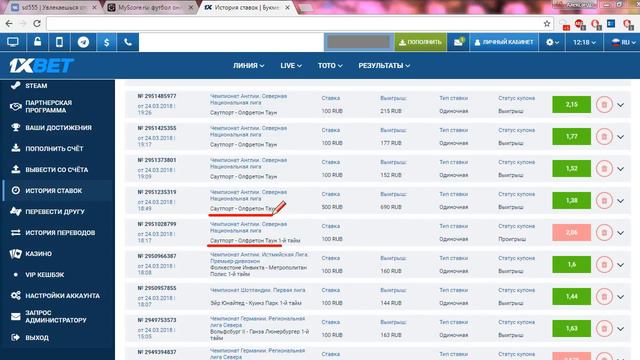The height and width of the screenshot is (360, 640).
Task: Open mobile apps phone icon
Action: pos(60,42)
